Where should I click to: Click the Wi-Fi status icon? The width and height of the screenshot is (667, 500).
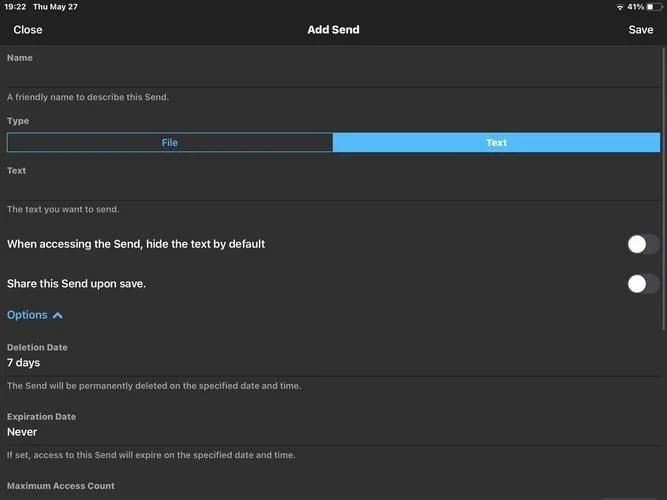tap(620, 7)
